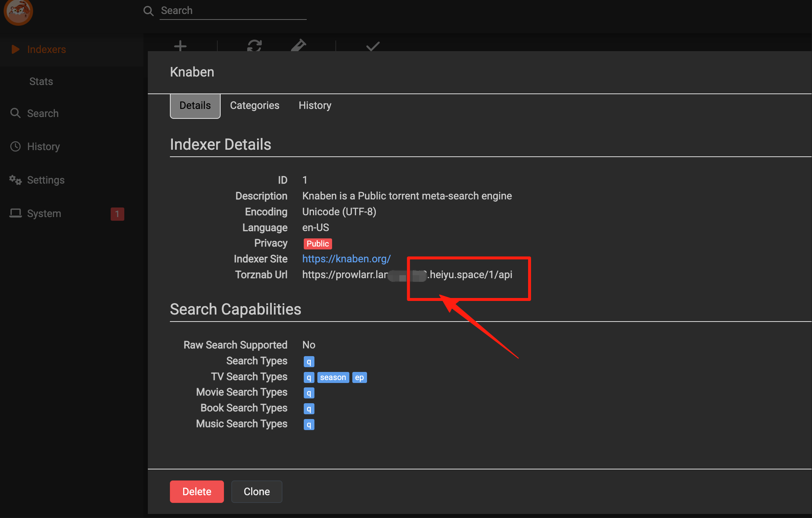Click the Sync App Indexers refresh icon
Viewport: 812px width, 518px height.
click(x=254, y=46)
